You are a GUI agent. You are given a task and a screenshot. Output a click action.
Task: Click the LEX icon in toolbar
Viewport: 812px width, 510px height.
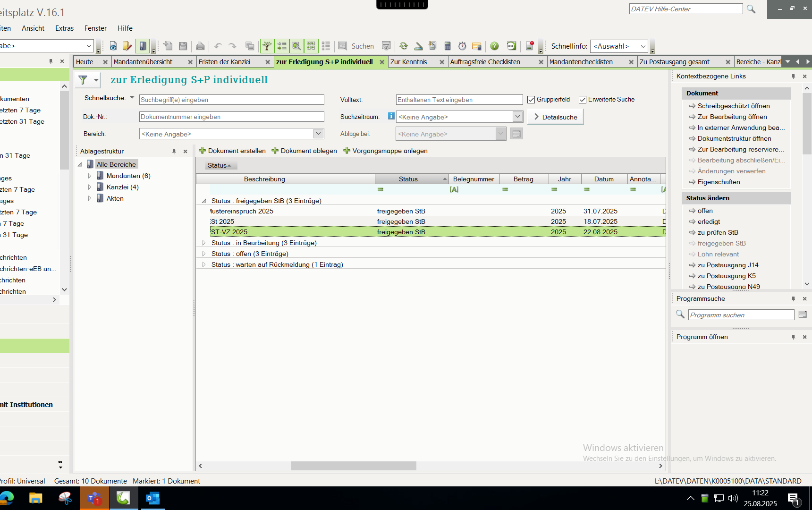pos(511,46)
